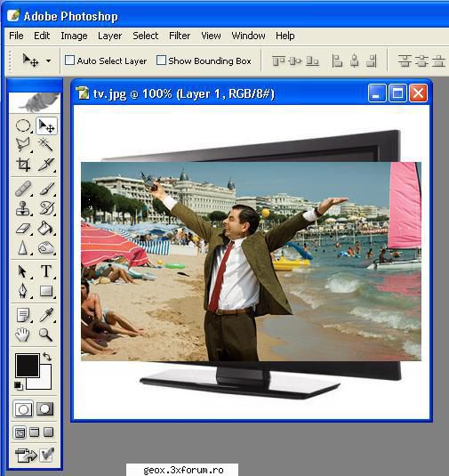
Task: Open the tool preset picker dropdown arrow
Action: coord(49,61)
